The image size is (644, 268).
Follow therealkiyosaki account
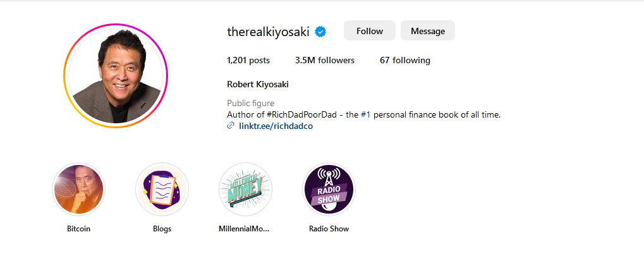(x=370, y=31)
